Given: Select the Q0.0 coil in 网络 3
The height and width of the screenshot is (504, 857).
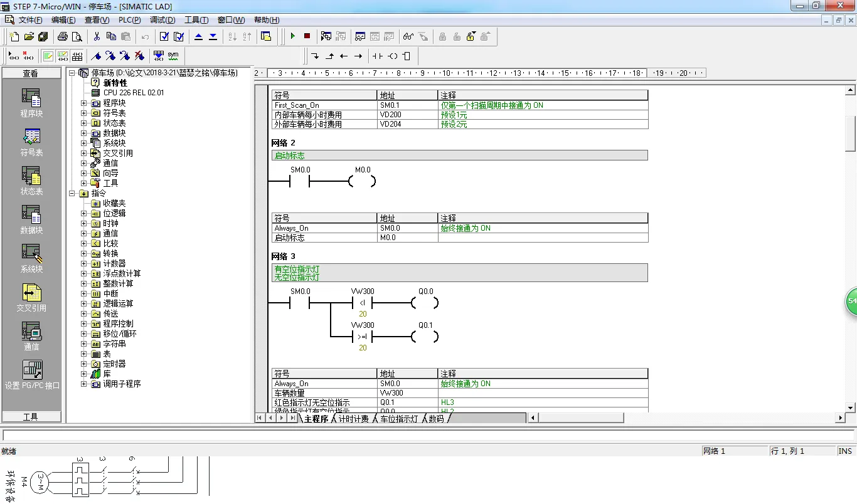Looking at the screenshot, I should [425, 303].
